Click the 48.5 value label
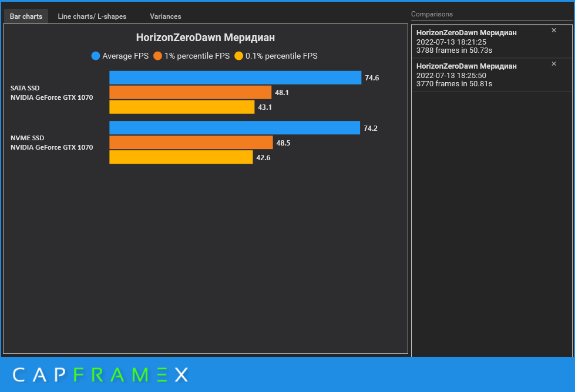The image size is (575, 392). (283, 143)
